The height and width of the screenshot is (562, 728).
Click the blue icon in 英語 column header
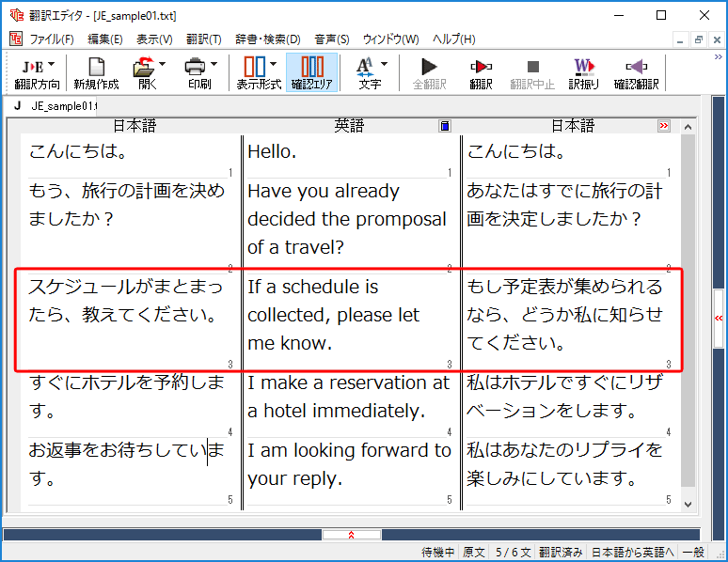pyautogui.click(x=445, y=126)
